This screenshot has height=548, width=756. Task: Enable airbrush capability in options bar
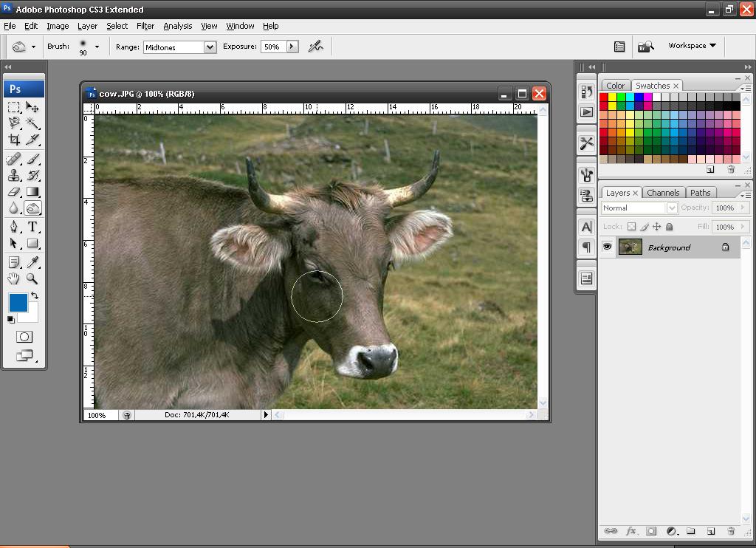(x=316, y=47)
